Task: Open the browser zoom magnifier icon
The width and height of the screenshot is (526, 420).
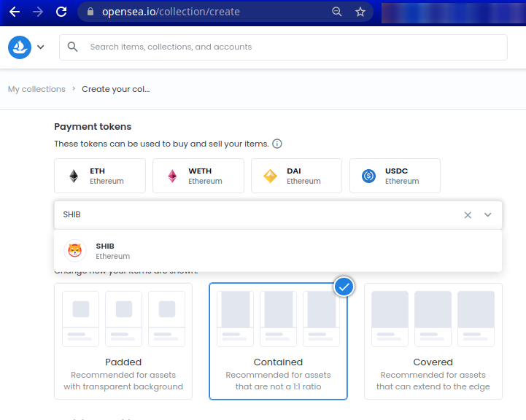Action: click(x=337, y=12)
